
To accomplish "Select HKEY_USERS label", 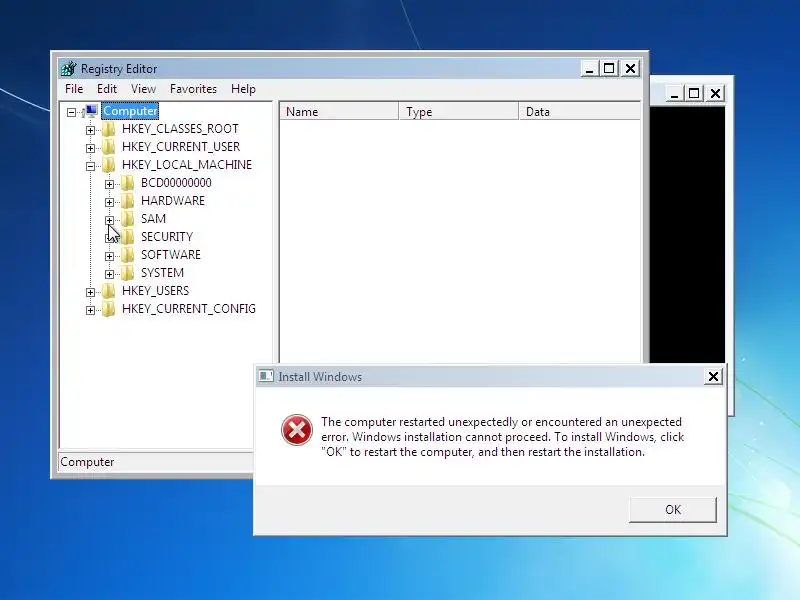I will pyautogui.click(x=155, y=291).
